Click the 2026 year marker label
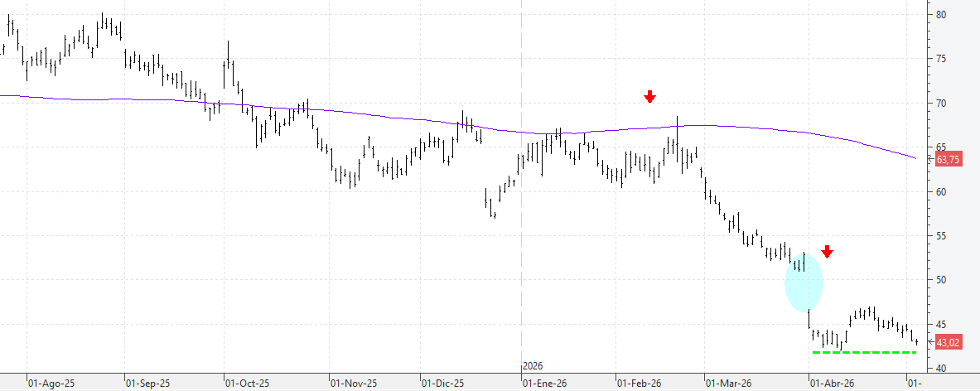Viewport: 980px width, 391px height. point(533,366)
